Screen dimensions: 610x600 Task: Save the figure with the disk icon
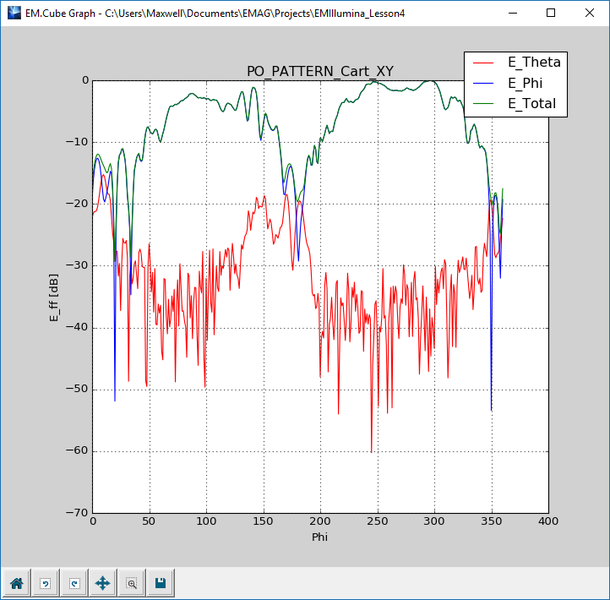[x=160, y=583]
